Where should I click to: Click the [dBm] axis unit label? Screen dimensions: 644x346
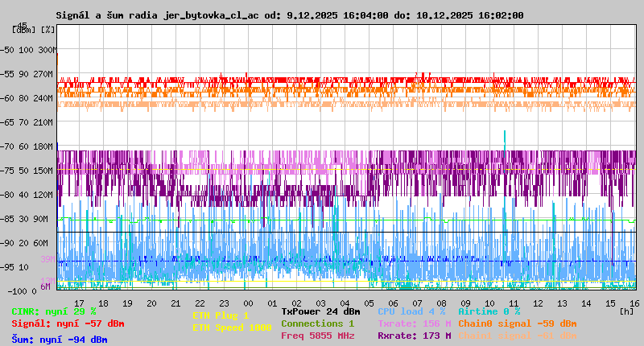tap(23, 30)
